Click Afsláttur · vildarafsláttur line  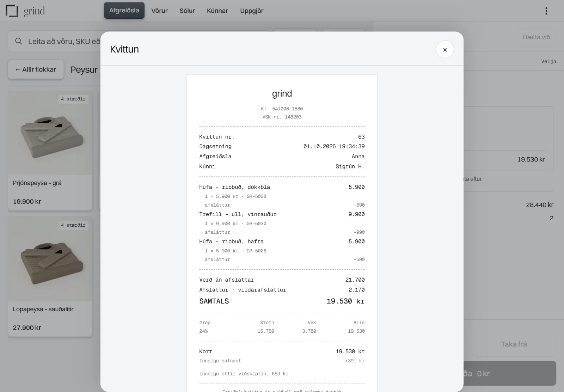(x=282, y=290)
